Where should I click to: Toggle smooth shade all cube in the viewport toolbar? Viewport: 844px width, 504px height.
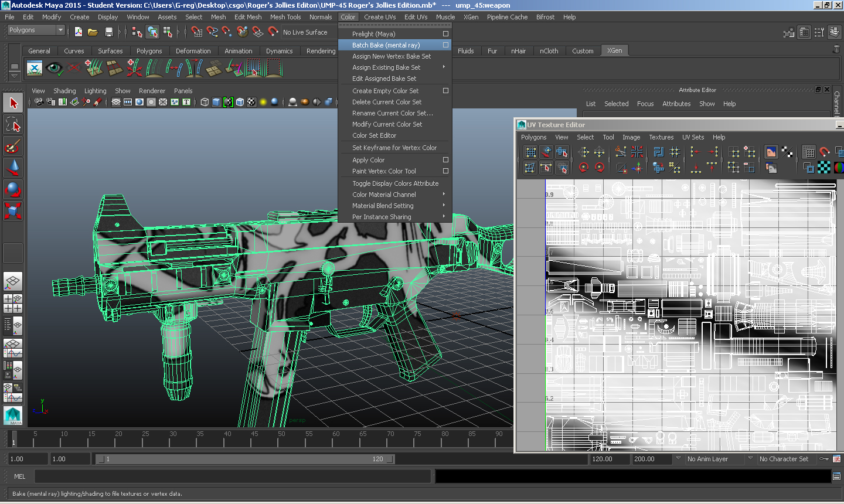coord(216,102)
